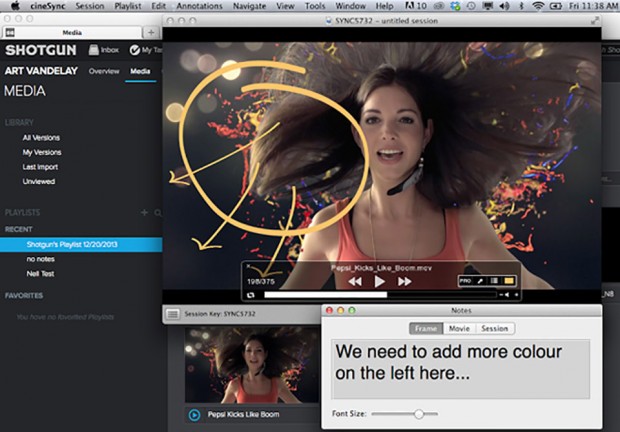Click the Font Size slider
This screenshot has width=620, height=432.
419,413
